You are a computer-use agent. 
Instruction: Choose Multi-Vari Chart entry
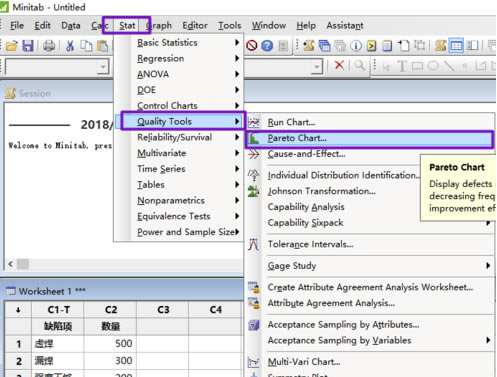(x=370, y=362)
